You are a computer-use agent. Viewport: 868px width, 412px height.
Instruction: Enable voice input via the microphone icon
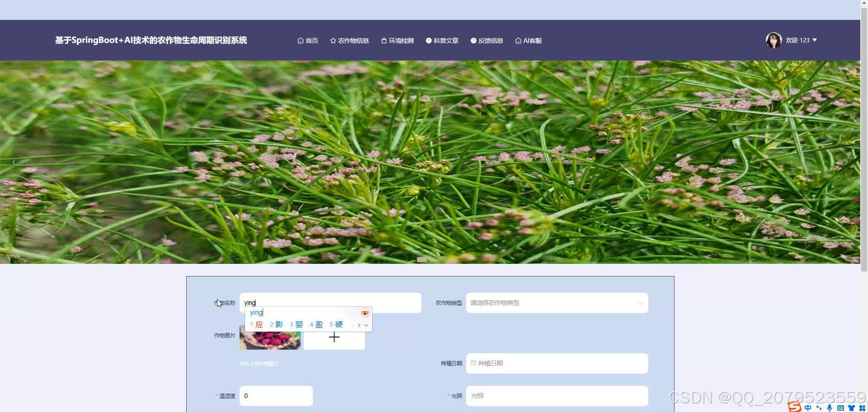pyautogui.click(x=830, y=408)
